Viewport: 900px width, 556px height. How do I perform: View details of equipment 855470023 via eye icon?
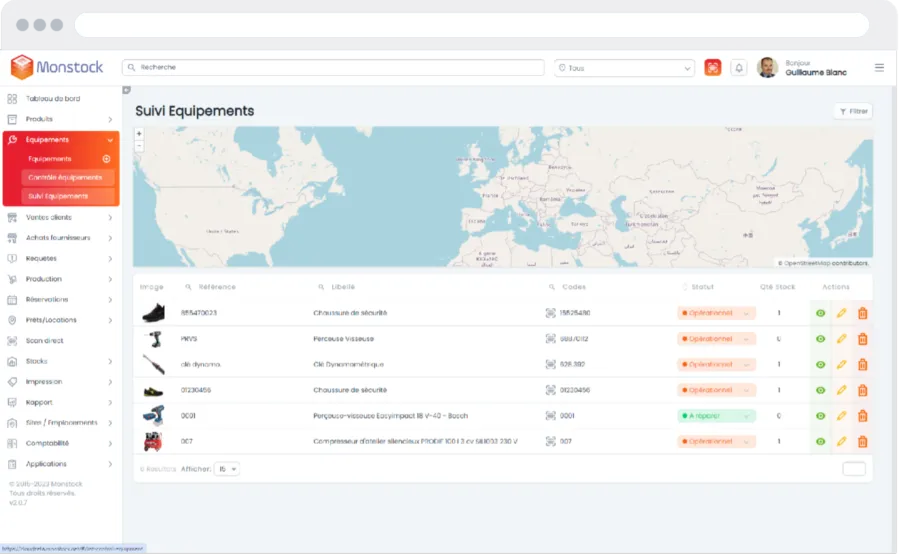pos(820,313)
